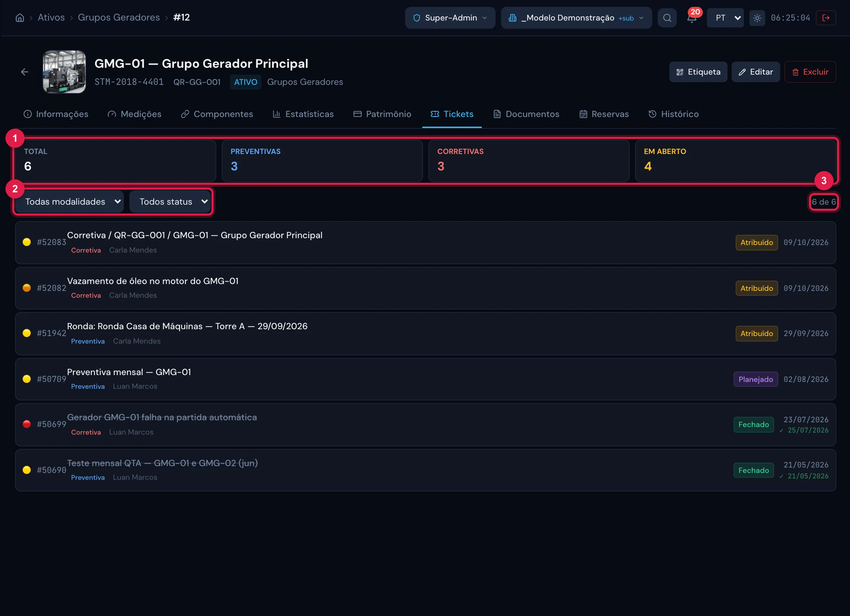Open the PT language selector
The width and height of the screenshot is (850, 616).
725,17
